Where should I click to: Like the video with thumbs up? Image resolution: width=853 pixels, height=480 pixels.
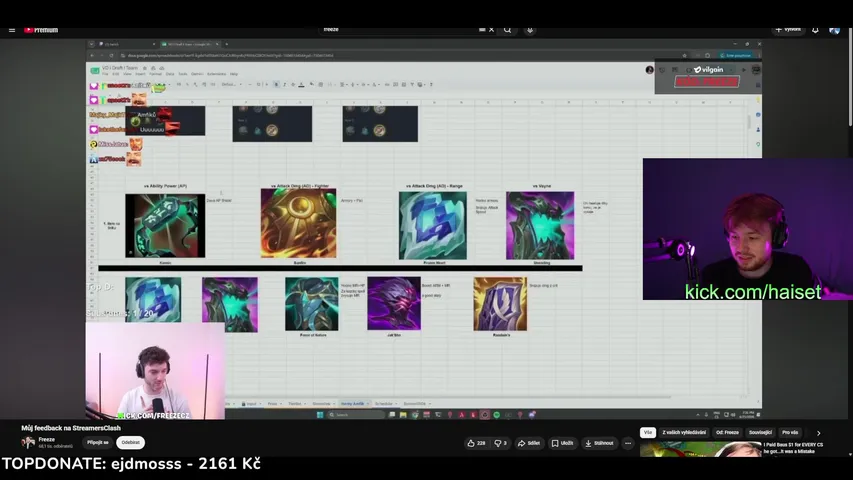pos(476,443)
